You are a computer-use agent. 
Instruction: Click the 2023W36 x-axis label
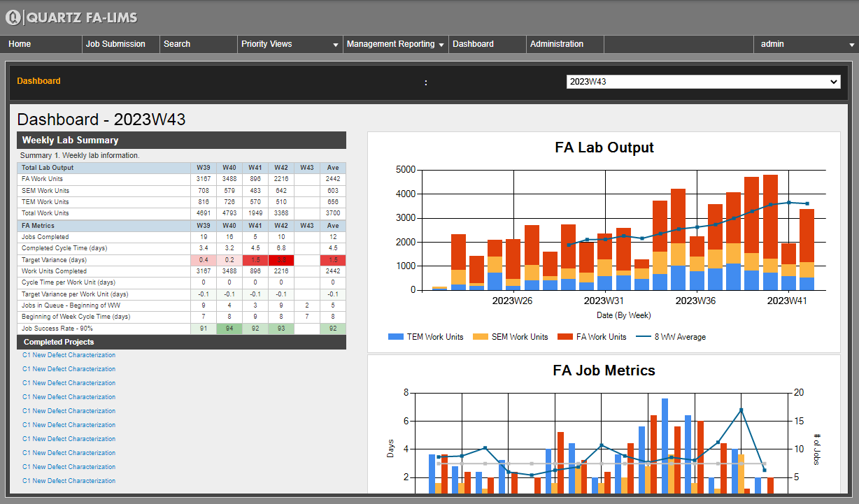point(695,301)
